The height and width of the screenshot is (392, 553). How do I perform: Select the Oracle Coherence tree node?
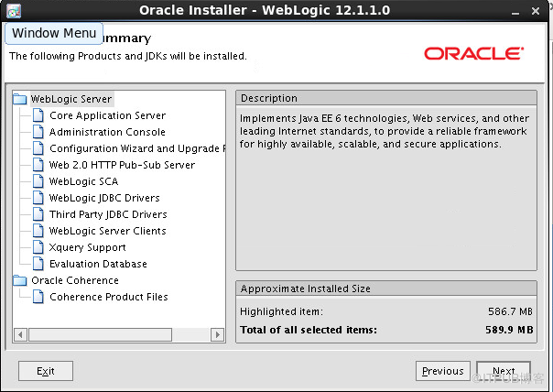click(75, 280)
